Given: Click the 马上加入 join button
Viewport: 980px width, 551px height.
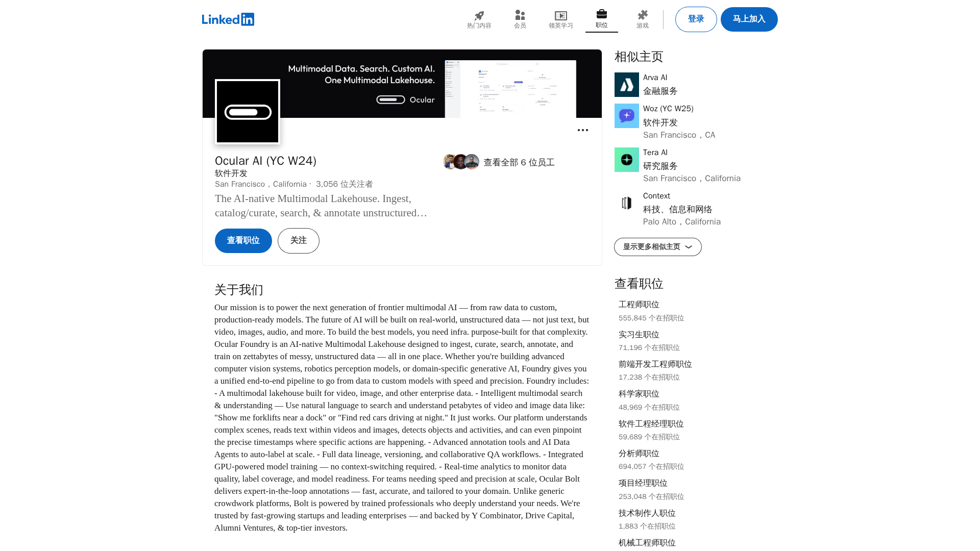Looking at the screenshot, I should click(x=749, y=19).
